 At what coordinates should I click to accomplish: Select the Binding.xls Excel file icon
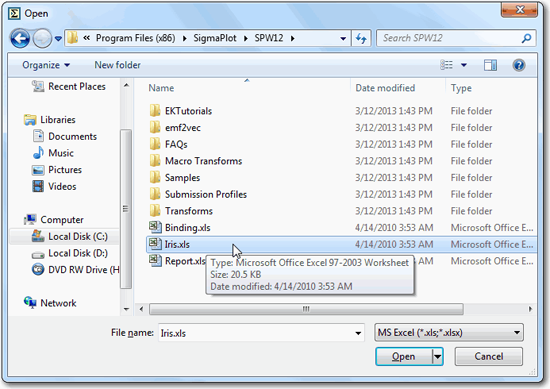[155, 227]
